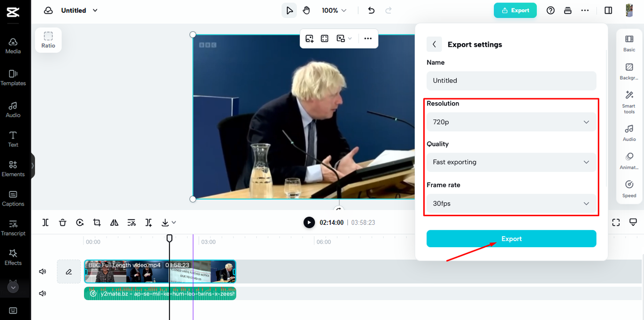Open the top bar more options ellipsis

(x=585, y=10)
